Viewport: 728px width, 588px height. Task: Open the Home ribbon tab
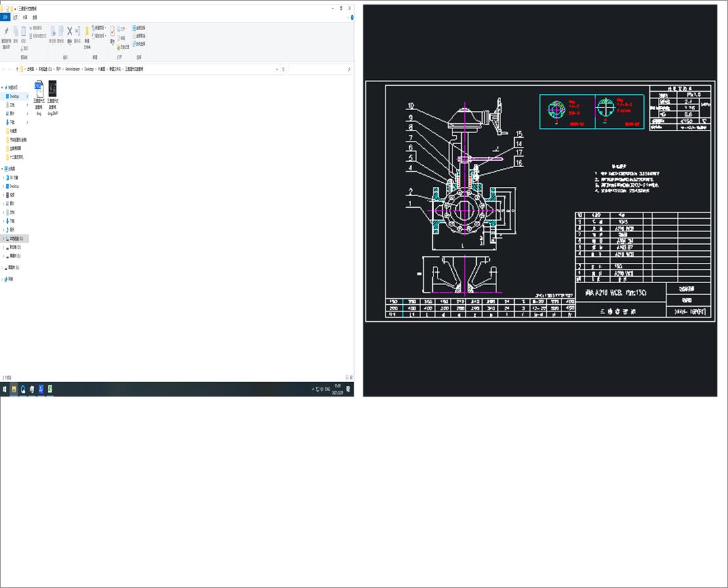coord(15,17)
